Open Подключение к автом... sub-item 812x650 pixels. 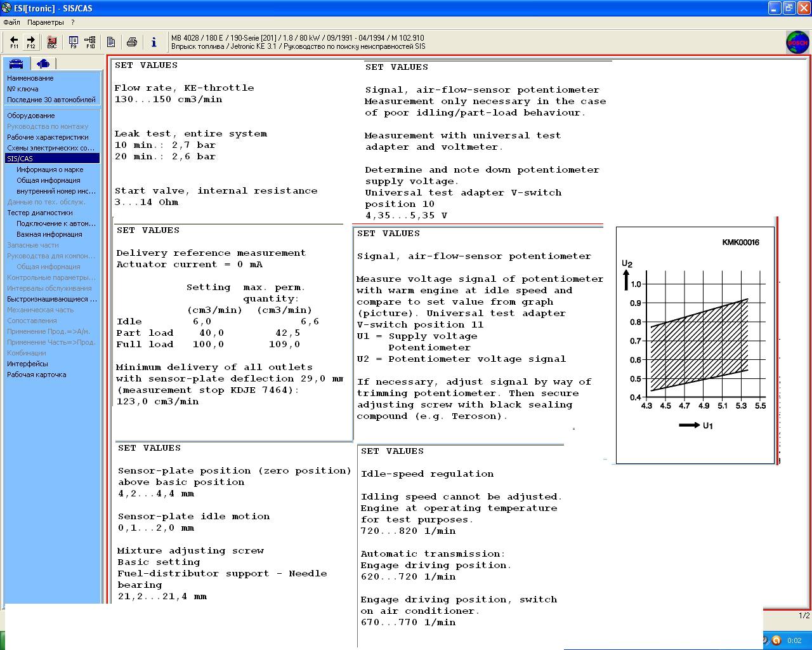pos(56,223)
